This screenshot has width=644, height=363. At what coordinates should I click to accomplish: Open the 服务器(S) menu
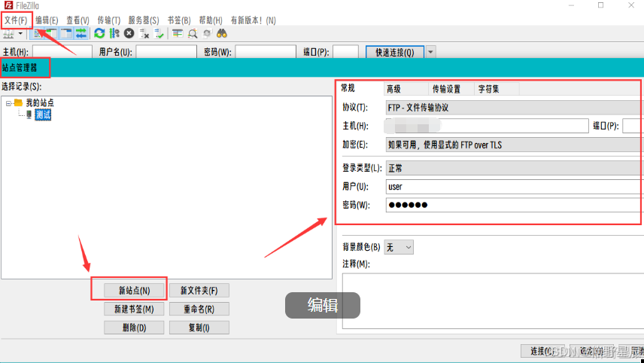point(144,20)
